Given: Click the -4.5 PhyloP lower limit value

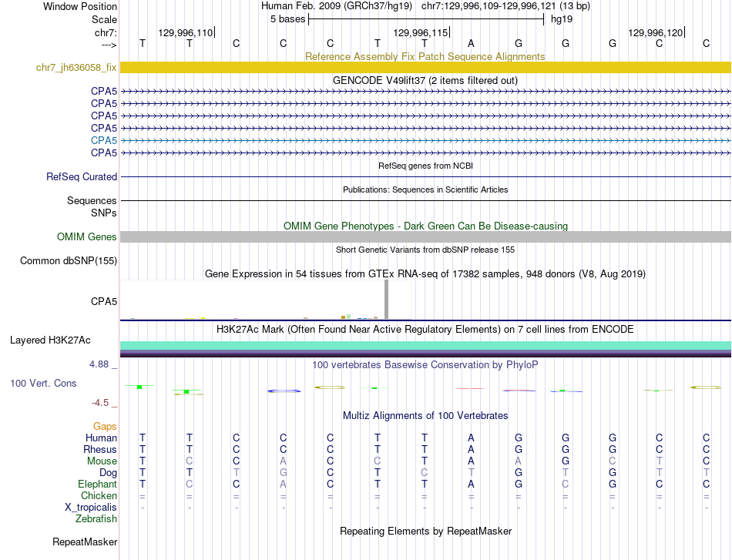Looking at the screenshot, I should (100, 402).
